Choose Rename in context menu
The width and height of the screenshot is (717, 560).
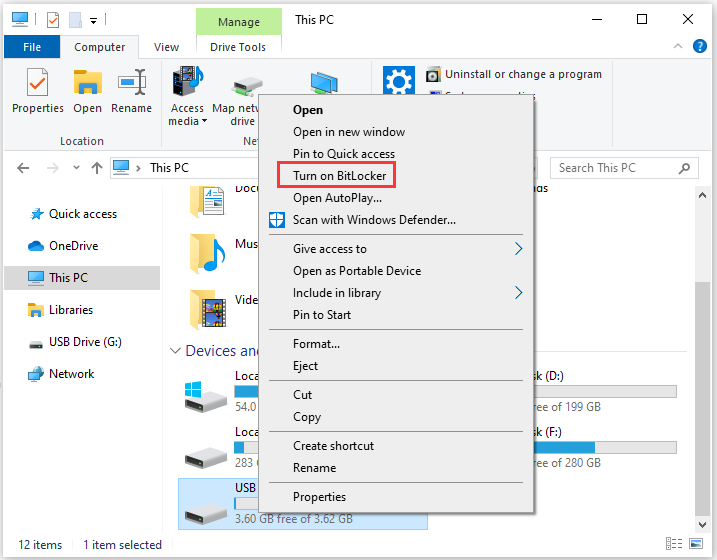coord(396,468)
